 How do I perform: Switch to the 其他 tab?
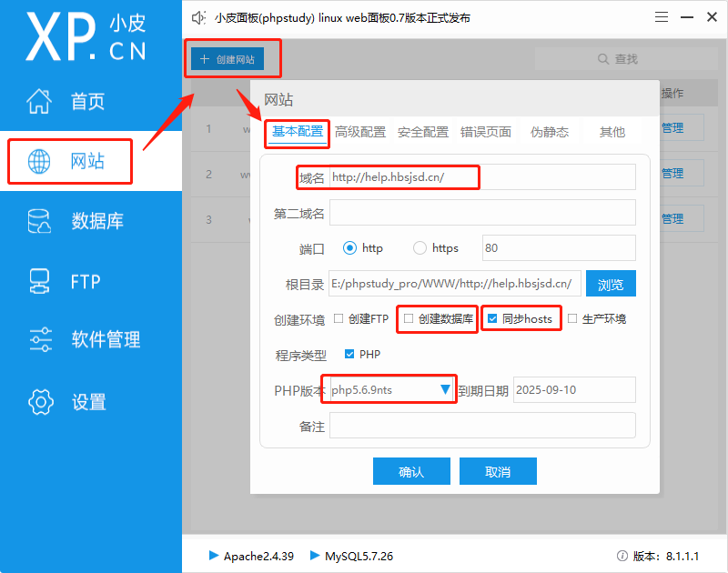point(612,132)
